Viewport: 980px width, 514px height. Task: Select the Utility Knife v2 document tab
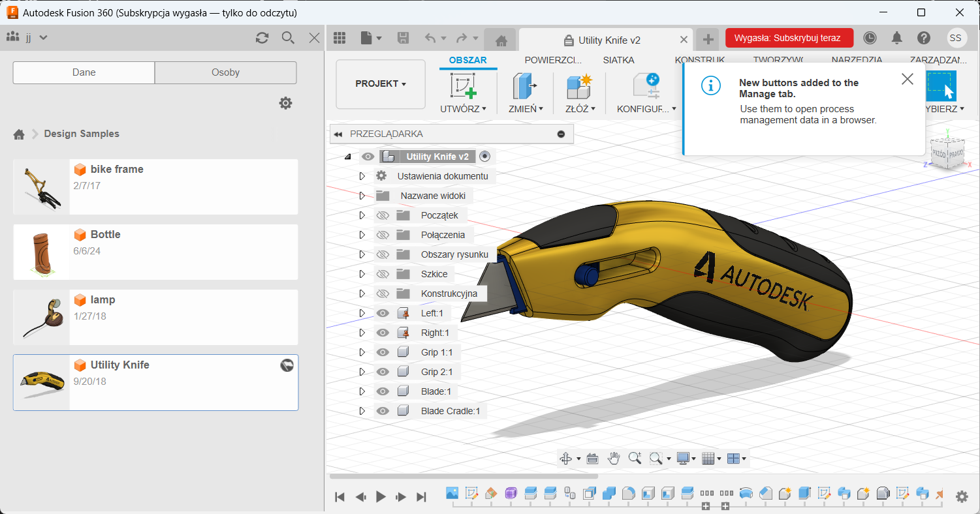tap(606, 40)
